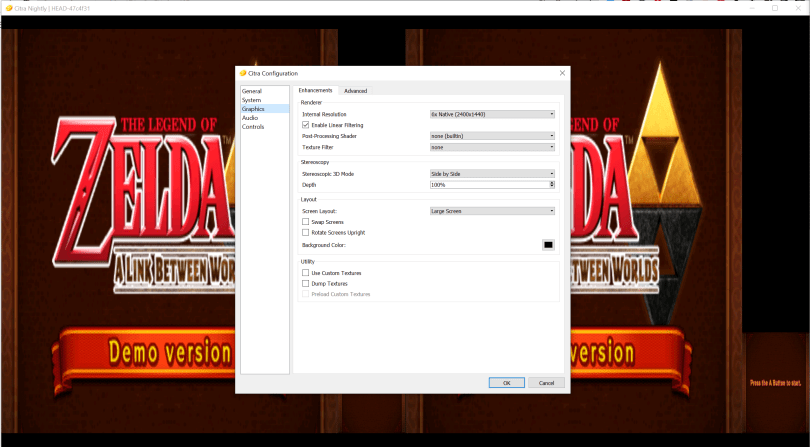Enable Use Custom Textures checkbox

pyautogui.click(x=306, y=273)
